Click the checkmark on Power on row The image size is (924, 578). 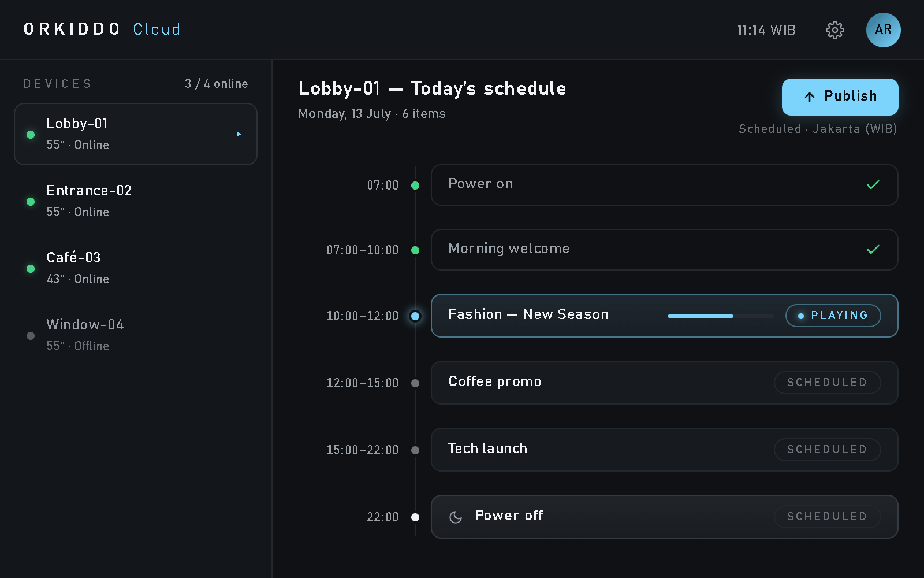pos(873,184)
